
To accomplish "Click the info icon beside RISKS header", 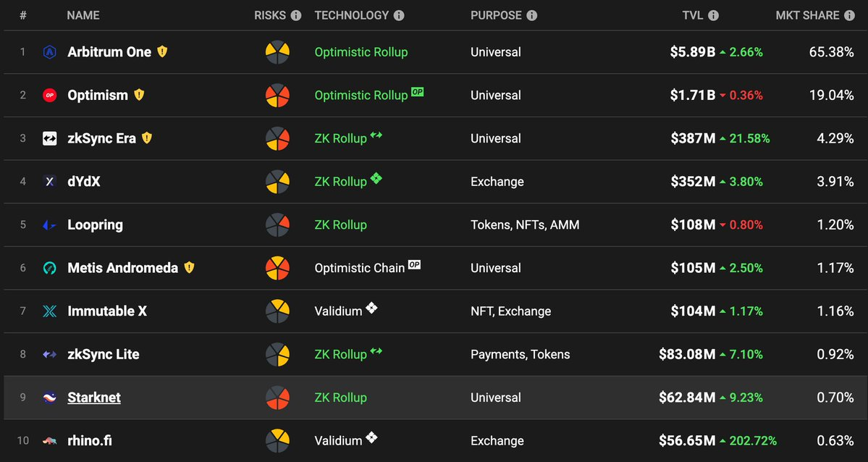I will [x=295, y=15].
